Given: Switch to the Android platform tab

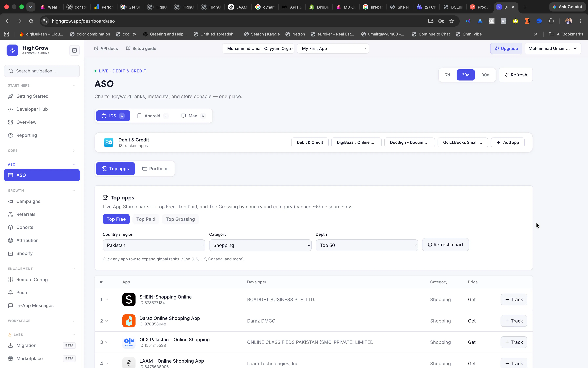Looking at the screenshot, I should tap(153, 116).
